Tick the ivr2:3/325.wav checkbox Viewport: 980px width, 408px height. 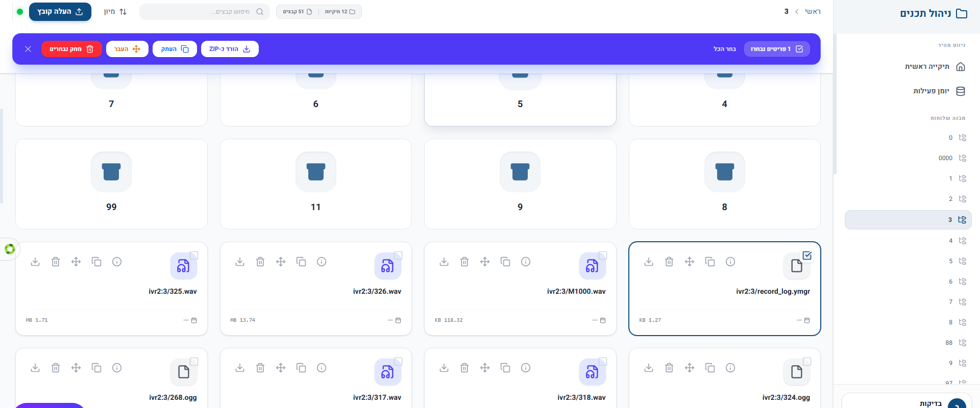point(194,256)
